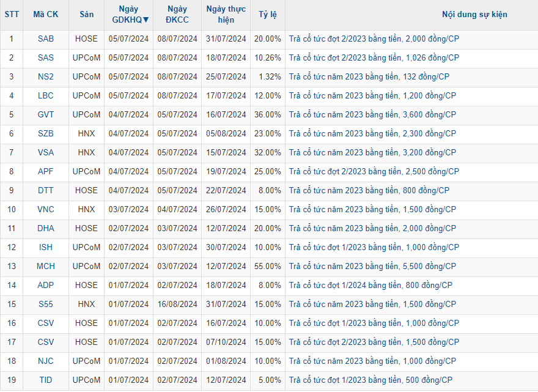Select the Ngày ĐKCC column header
The height and width of the screenshot is (392, 538).
pos(177,14)
